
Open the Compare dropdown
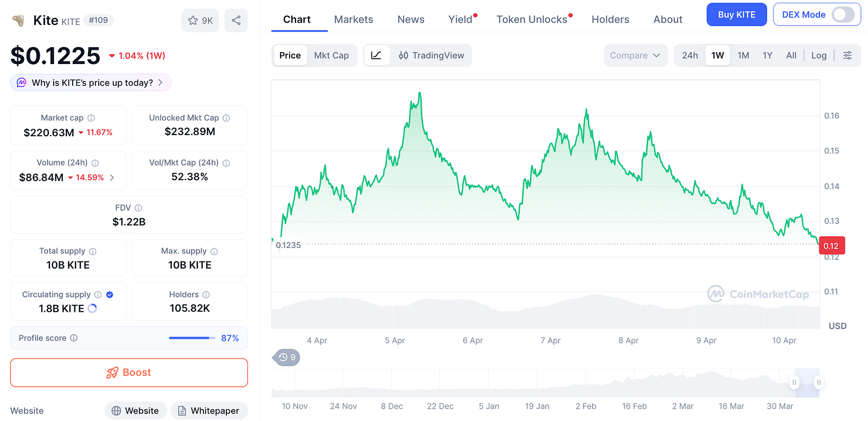pos(635,55)
